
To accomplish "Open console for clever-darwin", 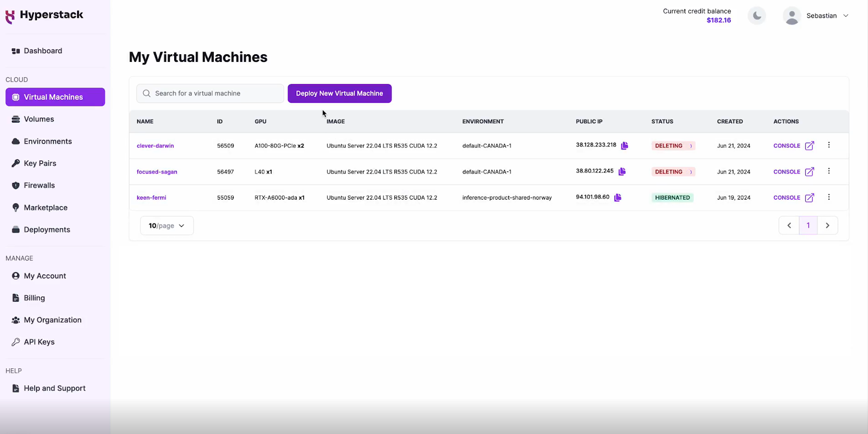I will coord(794,146).
